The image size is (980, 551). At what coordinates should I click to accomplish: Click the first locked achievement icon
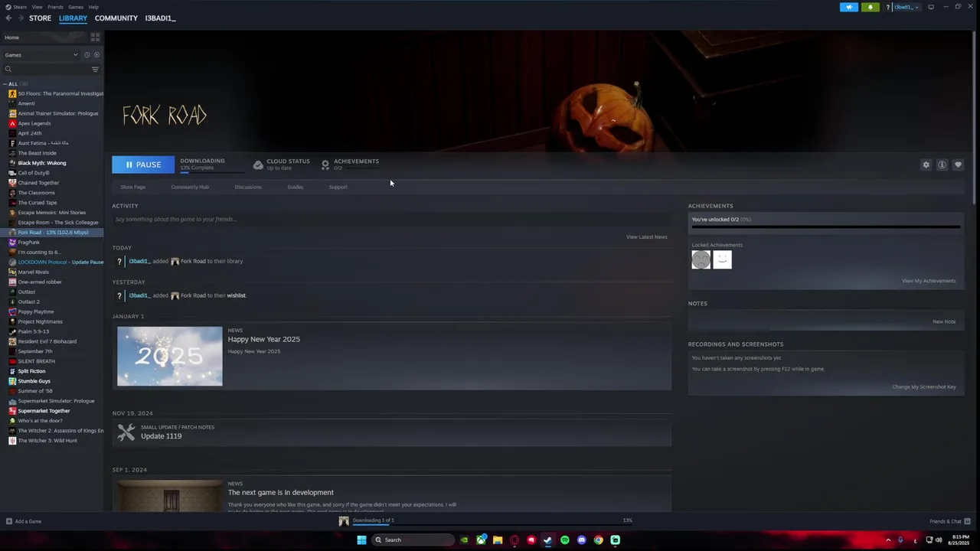click(701, 260)
